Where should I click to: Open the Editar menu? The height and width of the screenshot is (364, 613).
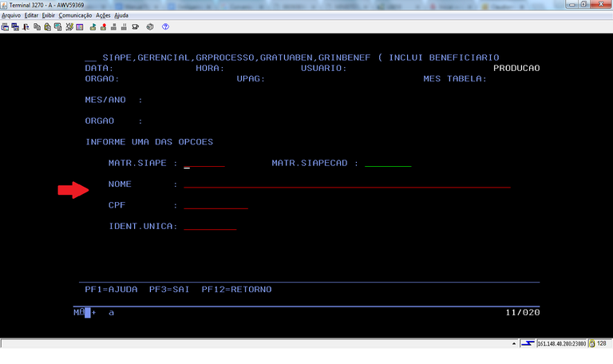(32, 15)
